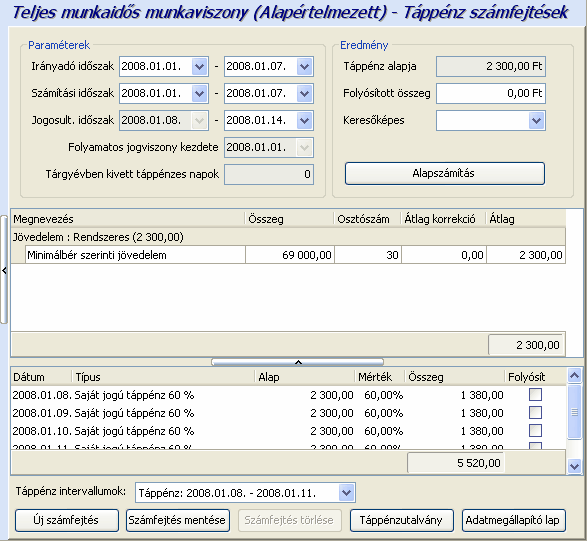The width and height of the screenshot is (587, 541).
Task: Open Táppénz intervallumok dropdown
Action: pos(346,493)
